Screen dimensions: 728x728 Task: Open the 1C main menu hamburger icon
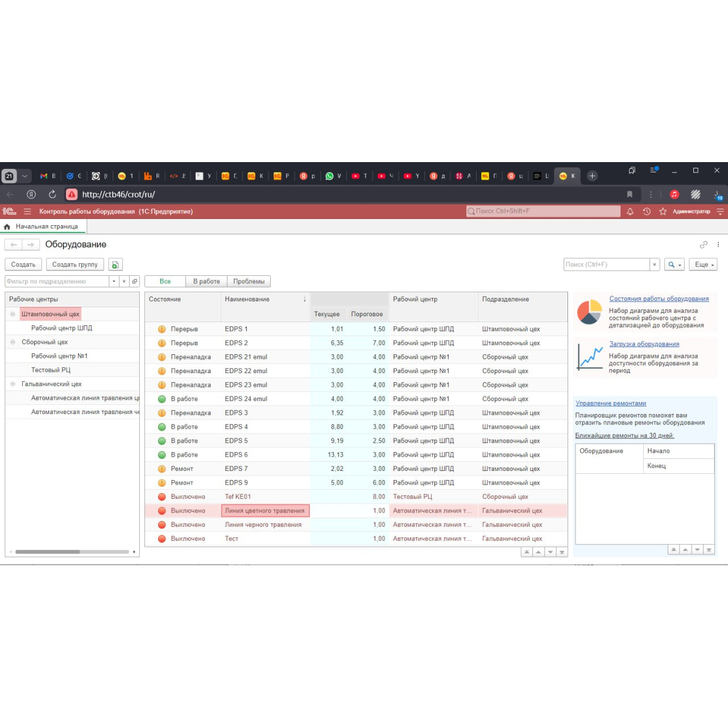coord(27,212)
